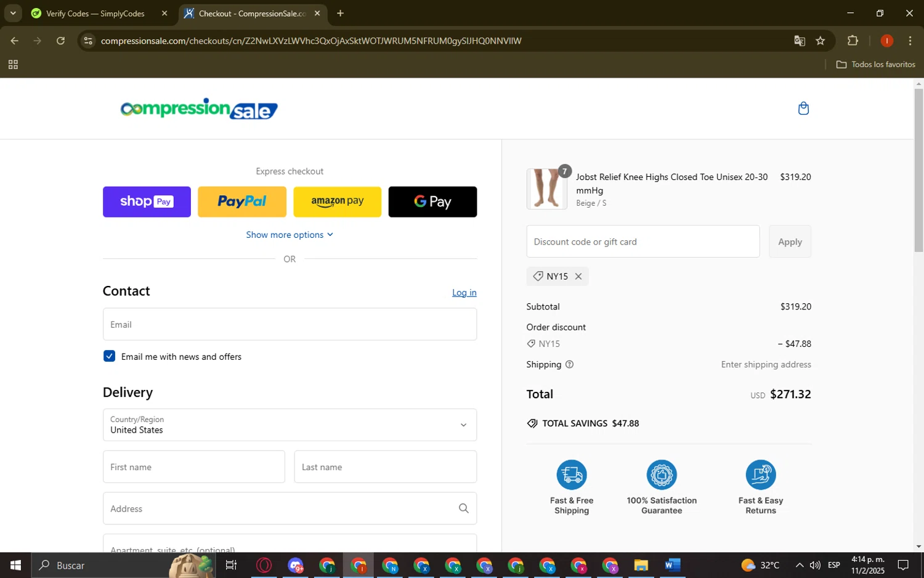924x578 pixels.
Task: Pay with Google Pay button
Action: click(432, 201)
